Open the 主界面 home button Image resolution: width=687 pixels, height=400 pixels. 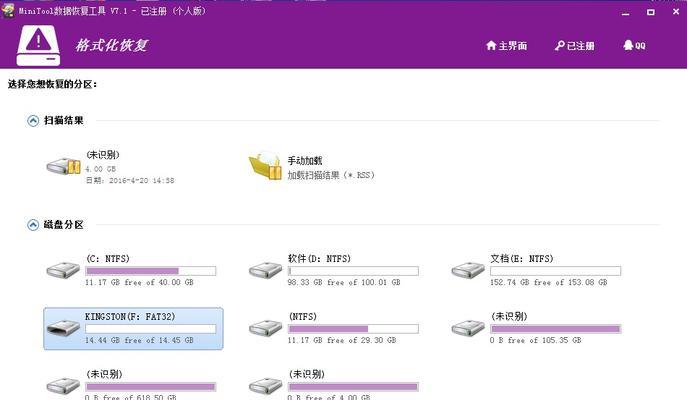[506, 46]
